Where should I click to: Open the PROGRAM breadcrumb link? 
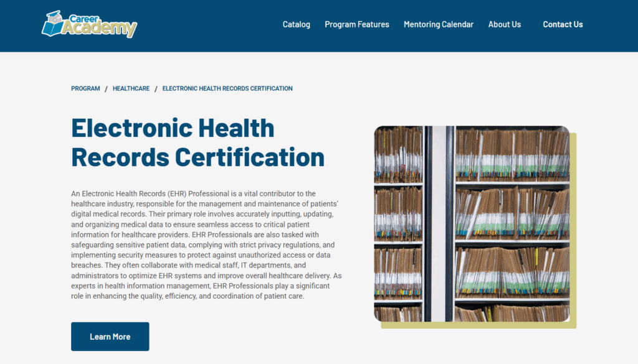[85, 88]
